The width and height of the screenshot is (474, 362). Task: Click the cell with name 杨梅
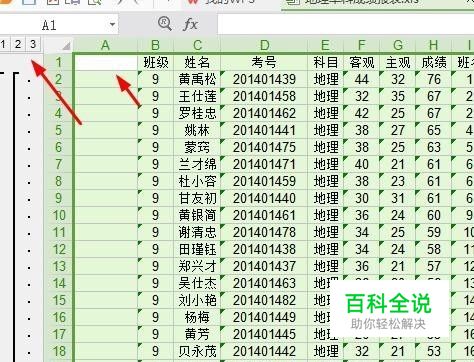coord(197,317)
